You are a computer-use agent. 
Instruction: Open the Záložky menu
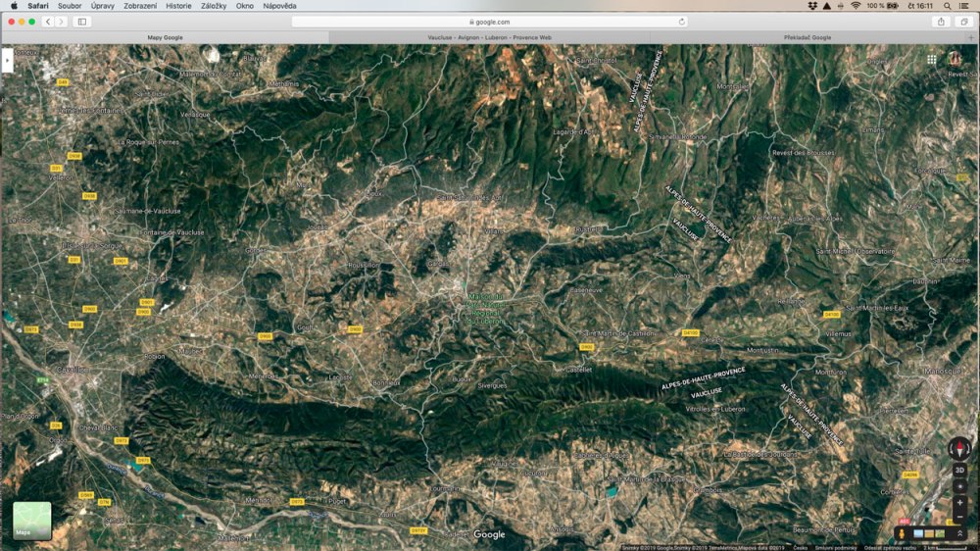(x=214, y=6)
